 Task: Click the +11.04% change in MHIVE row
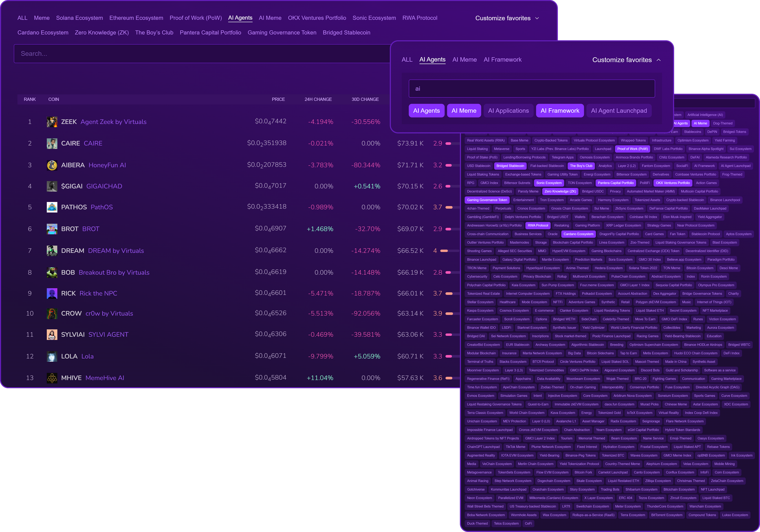[320, 378]
